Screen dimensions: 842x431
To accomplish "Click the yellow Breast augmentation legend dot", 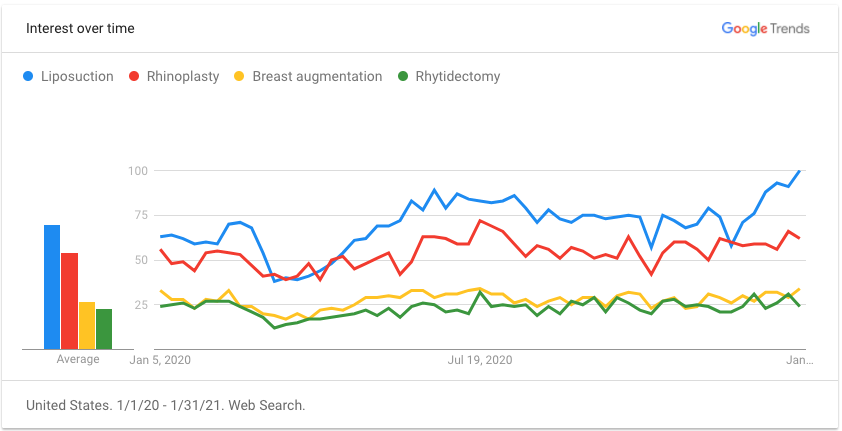I will (x=240, y=76).
